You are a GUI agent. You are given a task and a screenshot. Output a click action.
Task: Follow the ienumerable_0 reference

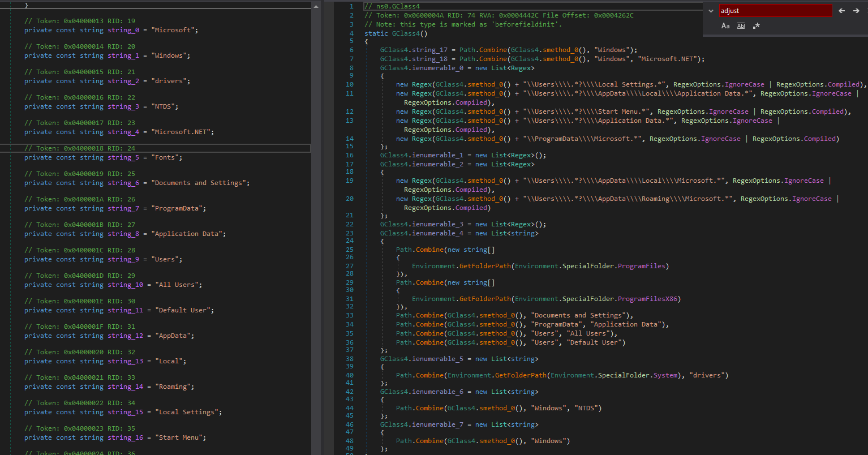click(437, 68)
